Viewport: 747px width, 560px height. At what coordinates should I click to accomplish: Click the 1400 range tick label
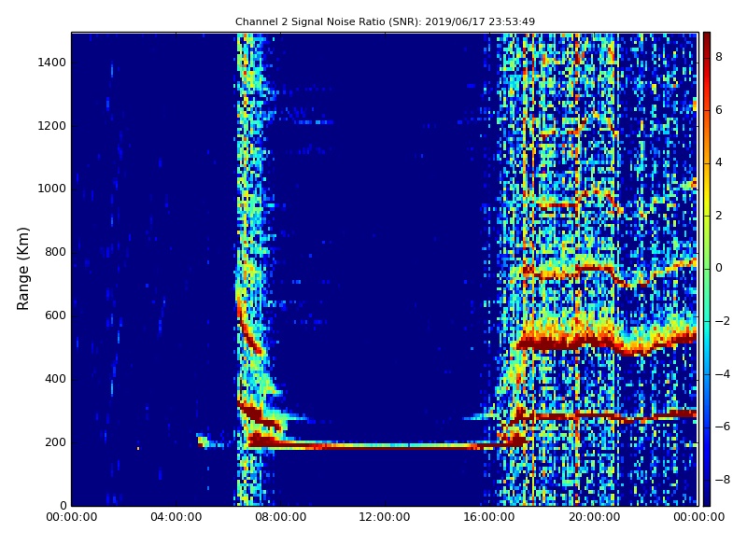[x=52, y=63]
